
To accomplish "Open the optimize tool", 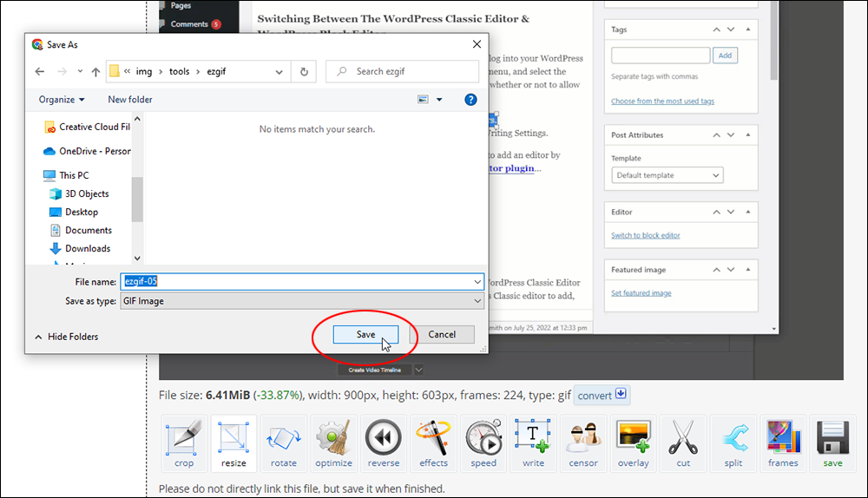I will [x=333, y=443].
